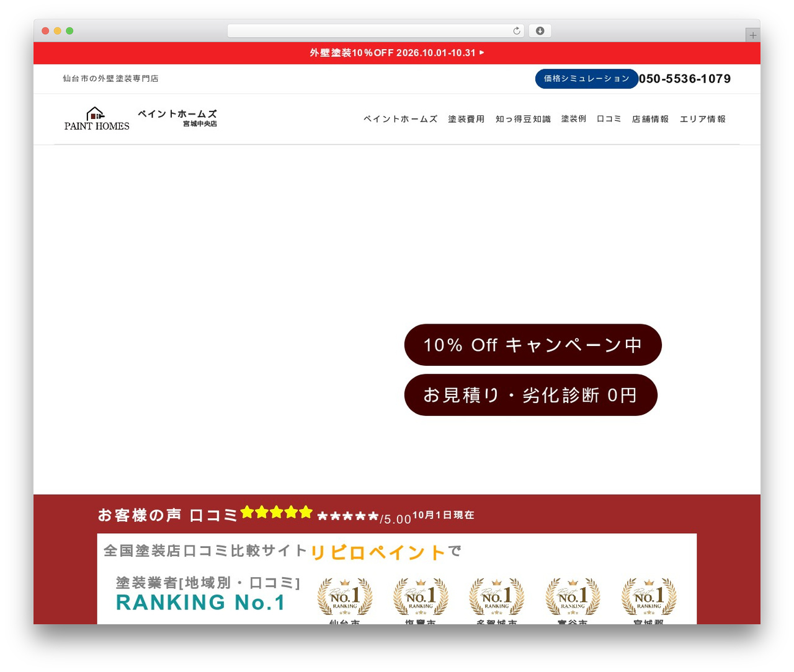The height and width of the screenshot is (672, 794).
Task: Click the red window close dot
Action: (x=45, y=31)
